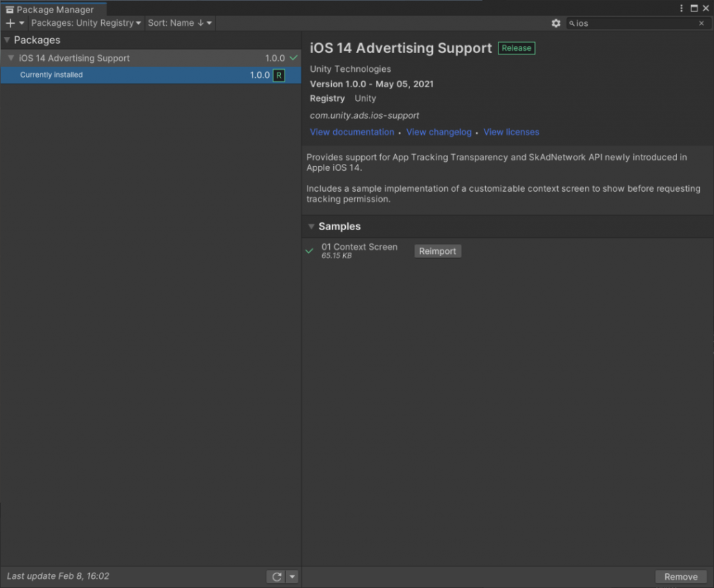Image resolution: width=714 pixels, height=588 pixels.
Task: Click the add package plus icon
Action: pos(10,23)
